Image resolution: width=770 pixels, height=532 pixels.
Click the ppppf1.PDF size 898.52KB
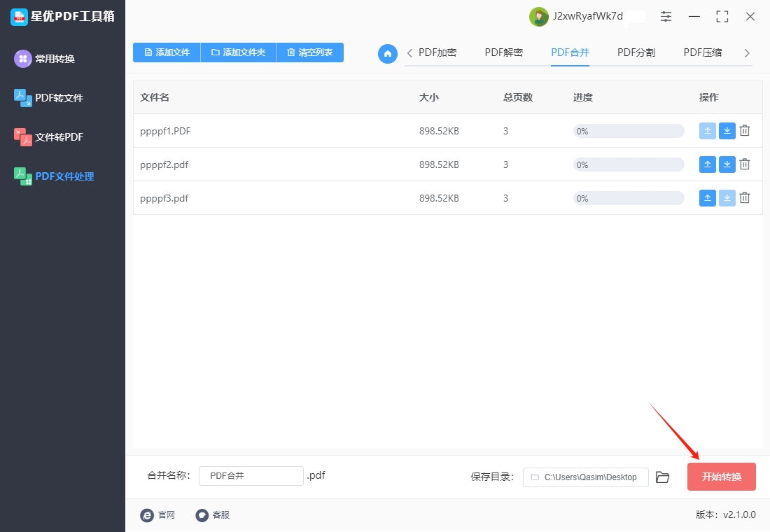[439, 131]
